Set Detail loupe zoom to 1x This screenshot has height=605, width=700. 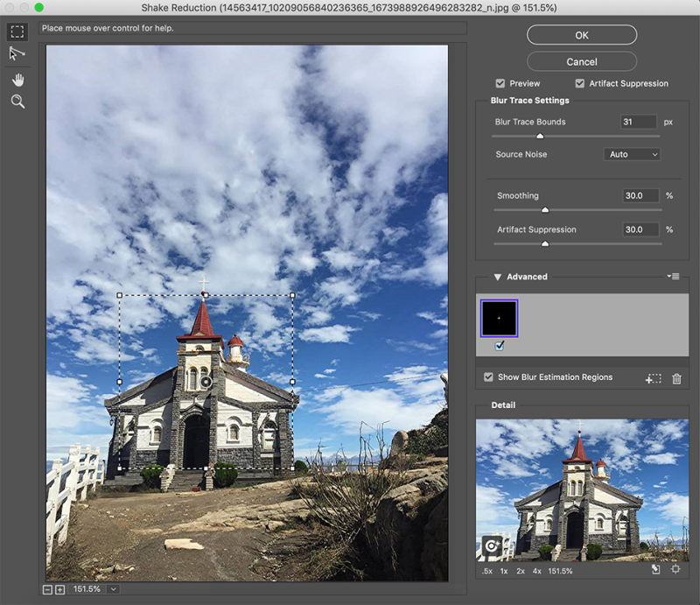(x=504, y=571)
